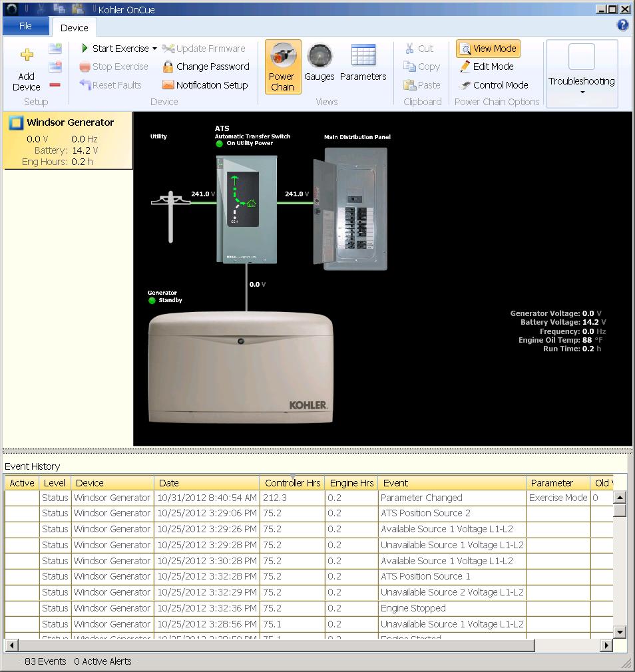Switch to the Parameters view
Viewport: 635px width, 672px height.
tap(363, 63)
